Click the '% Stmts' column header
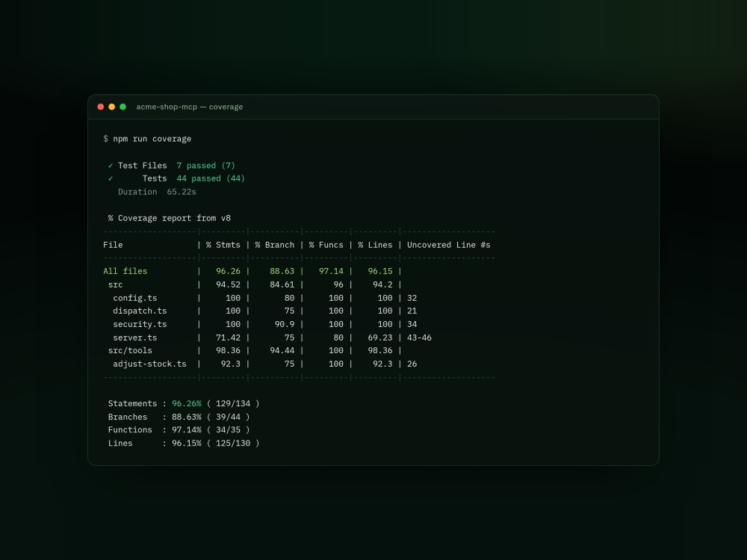This screenshot has width=747, height=560. tap(223, 245)
